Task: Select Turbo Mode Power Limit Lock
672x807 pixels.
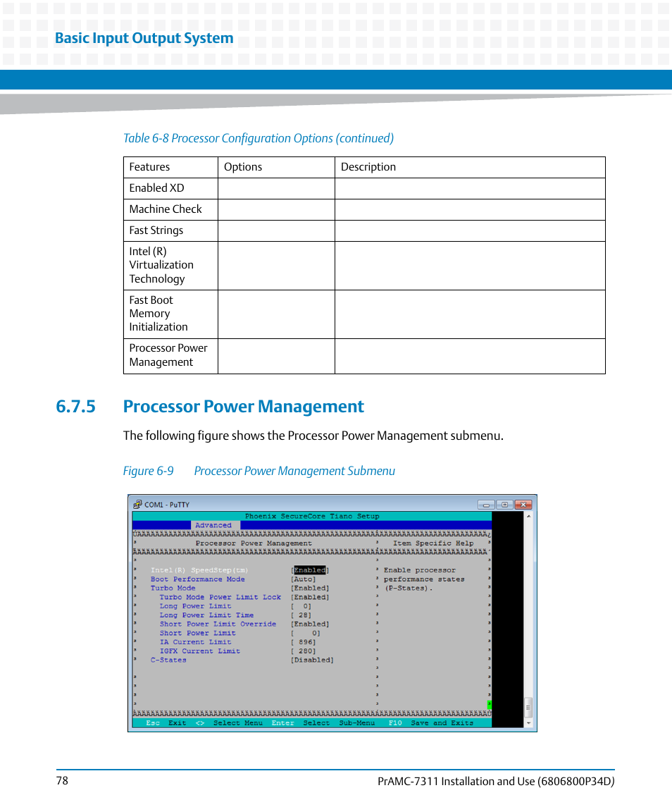Action: tap(220, 597)
